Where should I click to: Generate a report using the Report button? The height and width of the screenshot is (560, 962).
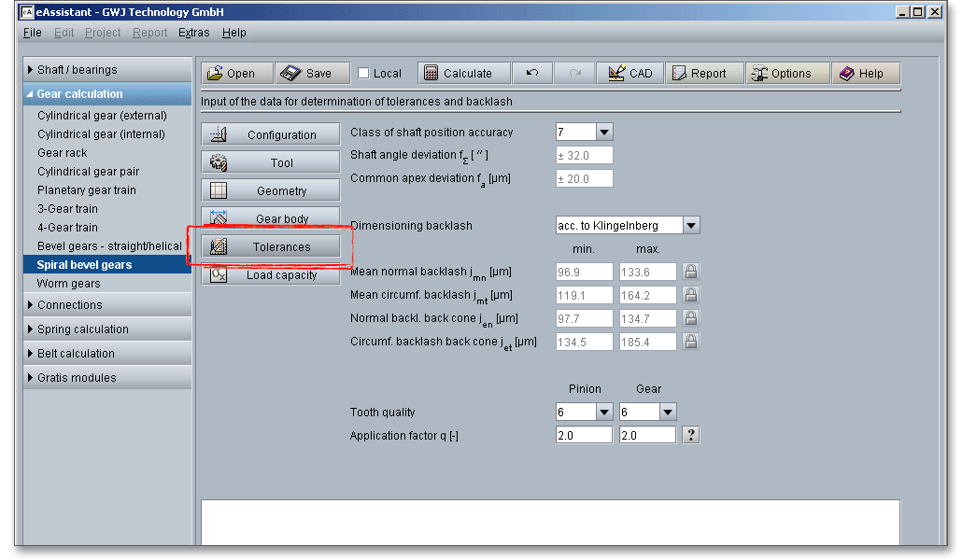point(704,74)
